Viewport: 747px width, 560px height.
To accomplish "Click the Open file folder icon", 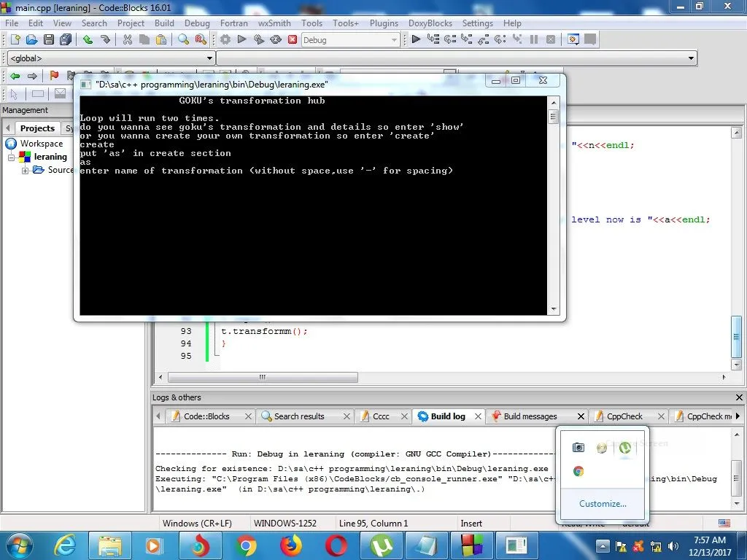I will click(32, 39).
